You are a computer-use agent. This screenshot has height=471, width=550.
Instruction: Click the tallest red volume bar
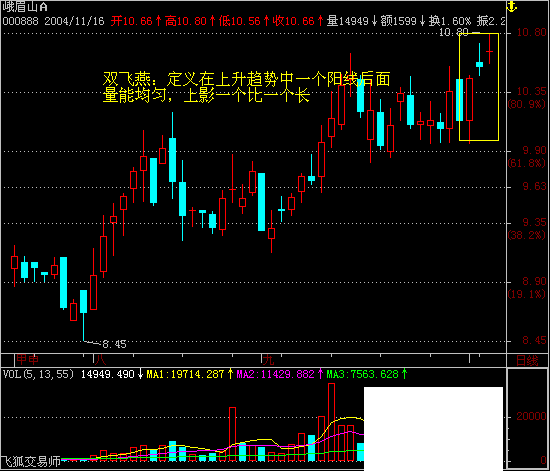(x=331, y=422)
